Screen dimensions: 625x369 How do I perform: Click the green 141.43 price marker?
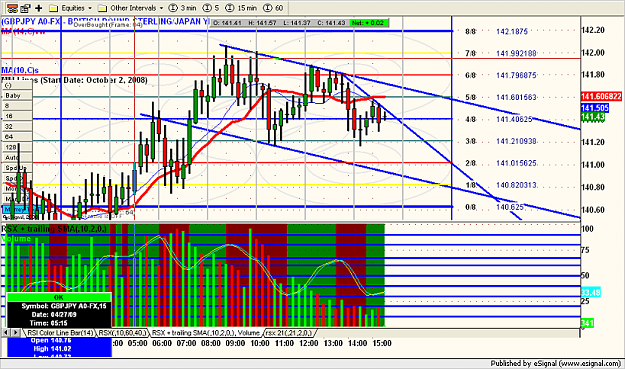[x=593, y=117]
